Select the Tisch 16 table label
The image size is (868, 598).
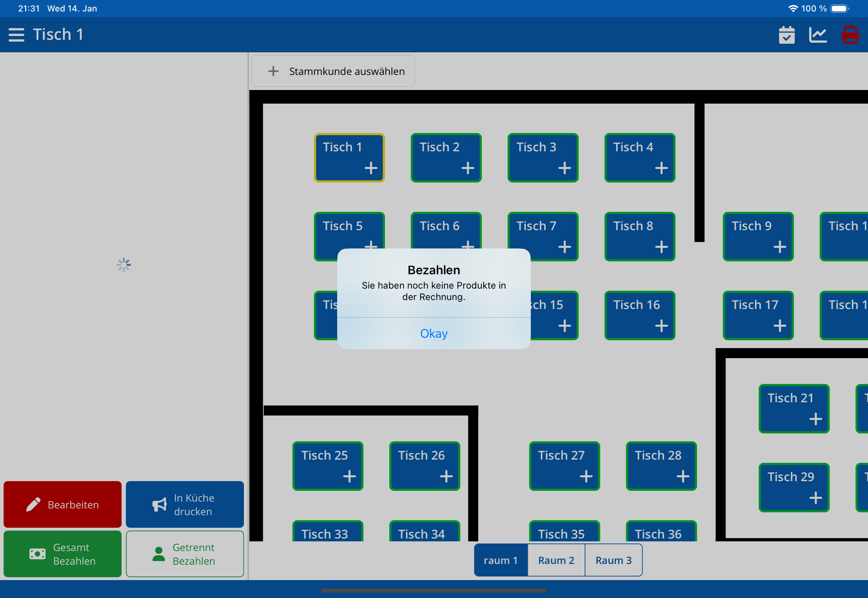point(636,305)
